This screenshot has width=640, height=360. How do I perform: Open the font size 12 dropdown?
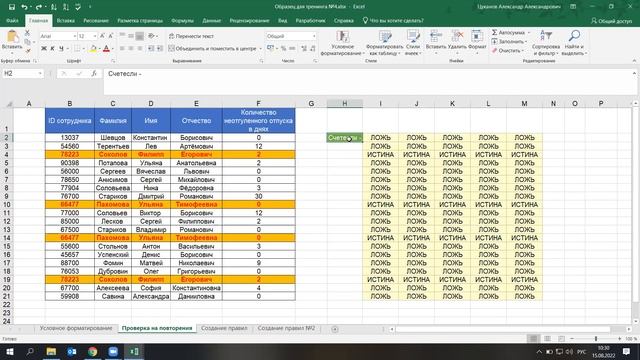tap(95, 36)
